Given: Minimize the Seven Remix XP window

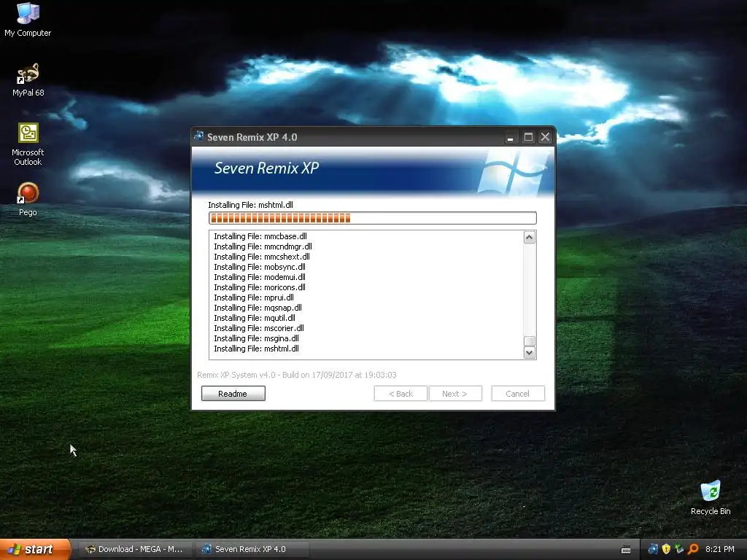Looking at the screenshot, I should click(x=510, y=137).
